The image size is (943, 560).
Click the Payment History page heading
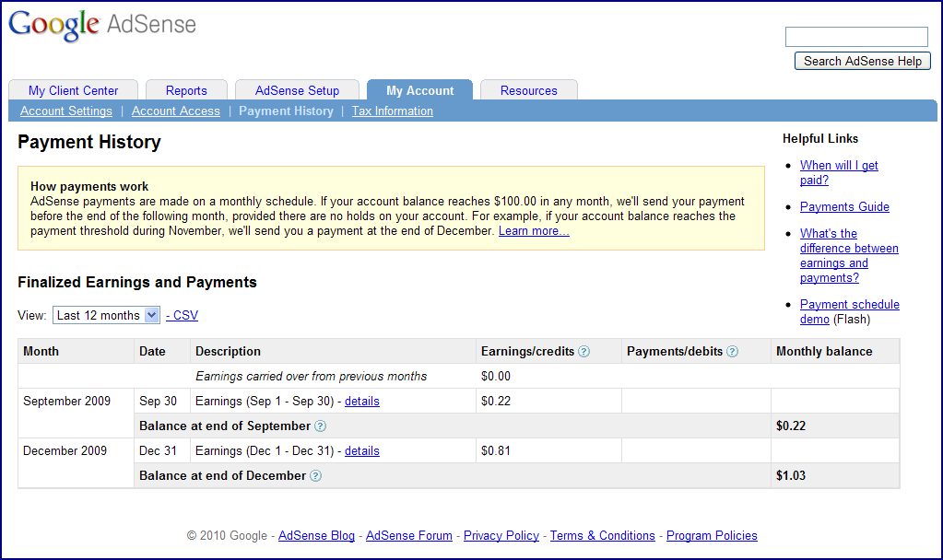click(x=89, y=142)
